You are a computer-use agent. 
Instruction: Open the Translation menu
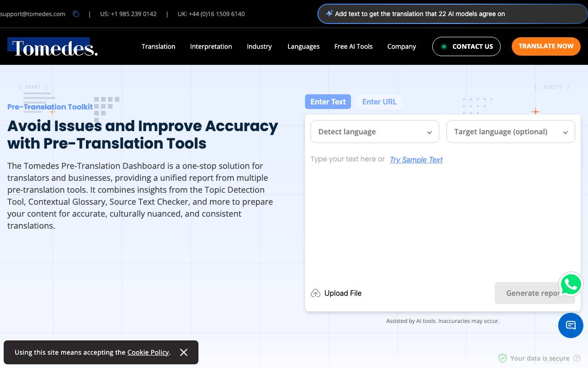click(x=158, y=46)
